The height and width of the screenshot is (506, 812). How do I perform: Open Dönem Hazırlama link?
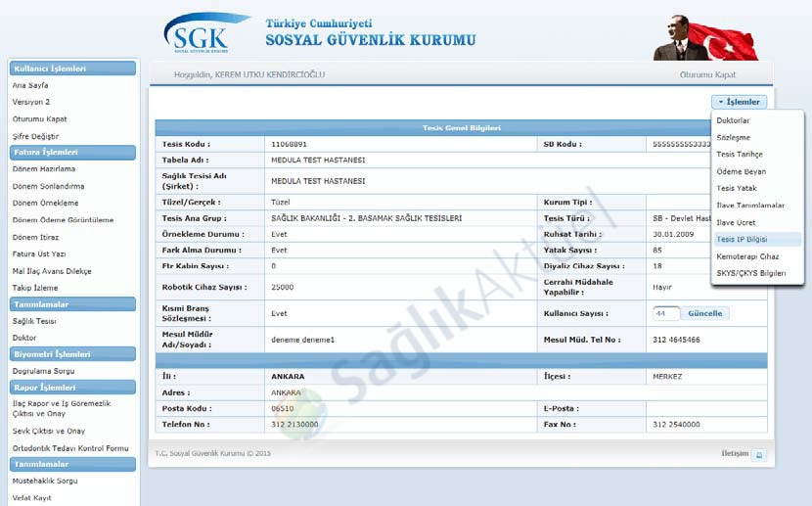pyautogui.click(x=43, y=168)
